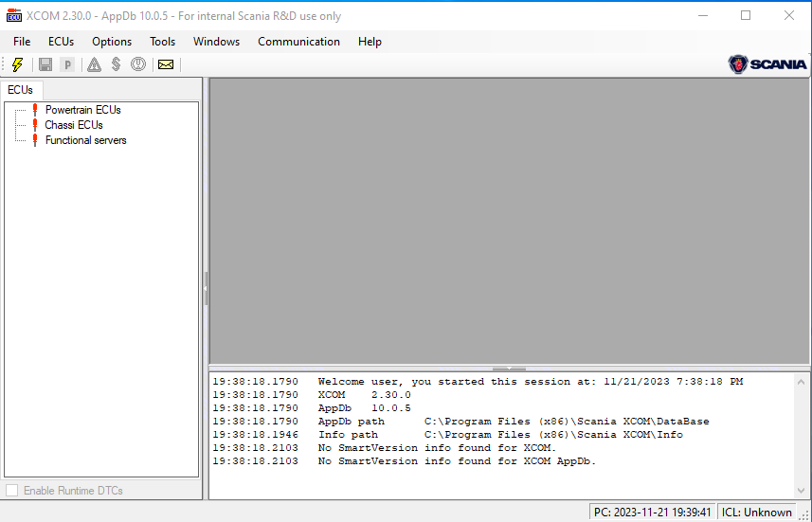
Task: Click the 'Welcome user' log line
Action: point(478,382)
